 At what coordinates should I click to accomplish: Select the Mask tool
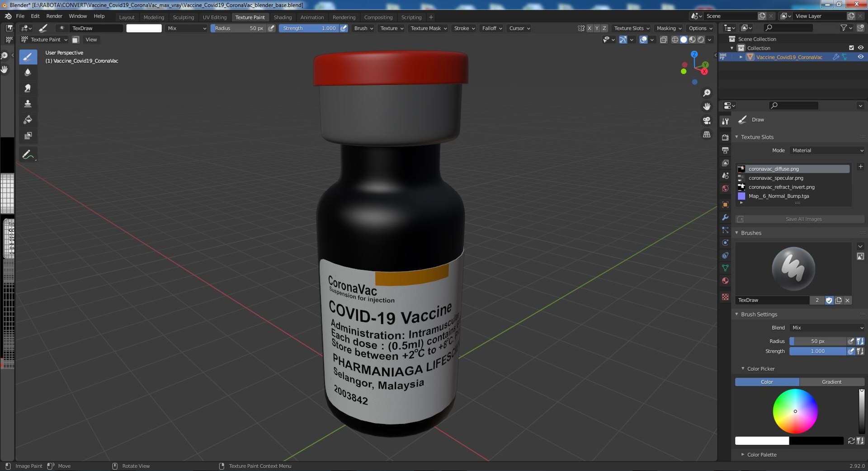coord(28,136)
